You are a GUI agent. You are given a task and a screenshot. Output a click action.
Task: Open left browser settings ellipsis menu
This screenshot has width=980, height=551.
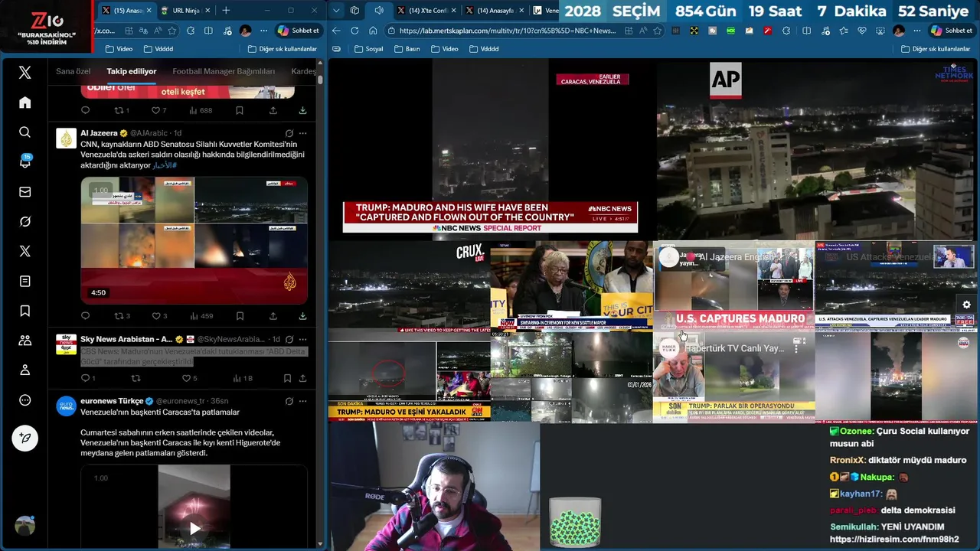263,31
